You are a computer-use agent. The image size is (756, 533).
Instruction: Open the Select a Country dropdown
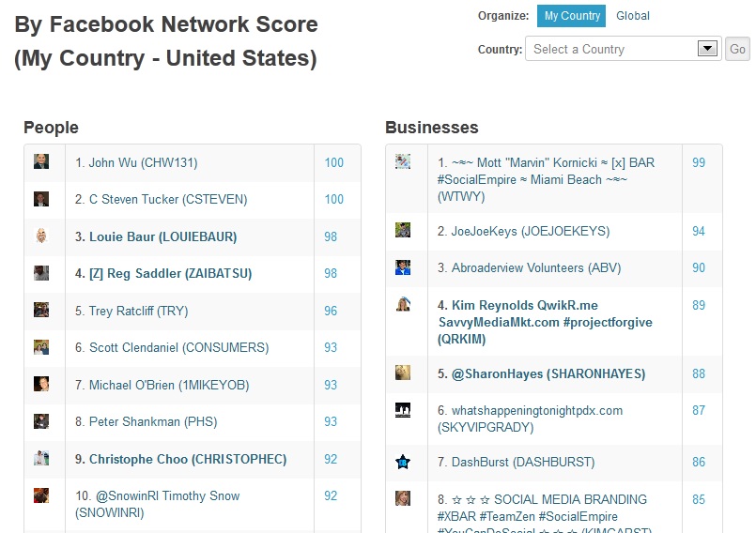pyautogui.click(x=623, y=49)
